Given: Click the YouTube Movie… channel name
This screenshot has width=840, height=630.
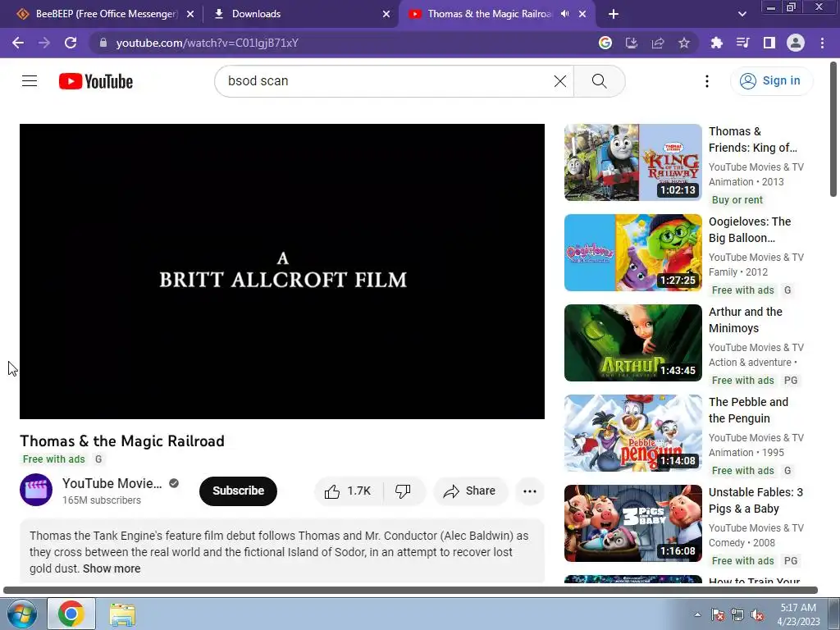Looking at the screenshot, I should click(112, 483).
